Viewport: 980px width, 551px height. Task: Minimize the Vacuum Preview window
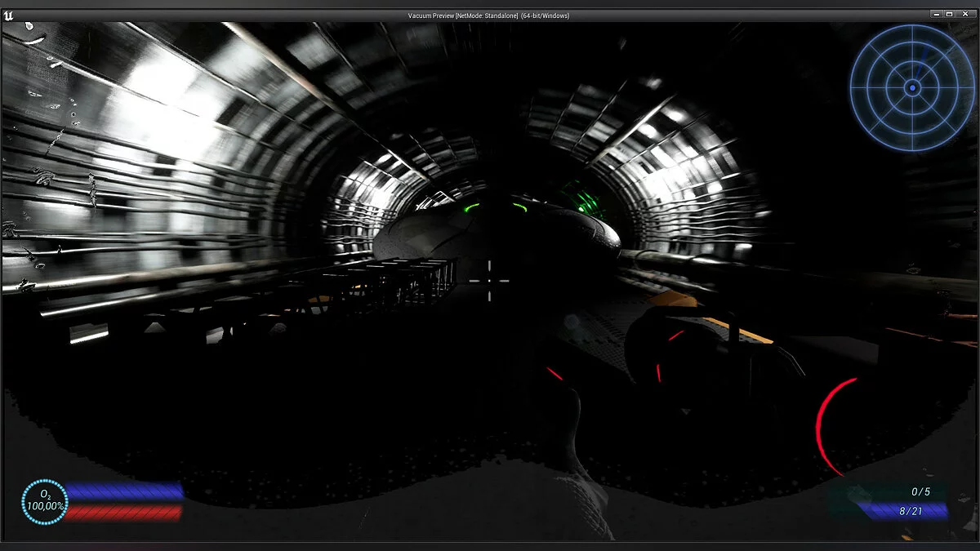936,15
